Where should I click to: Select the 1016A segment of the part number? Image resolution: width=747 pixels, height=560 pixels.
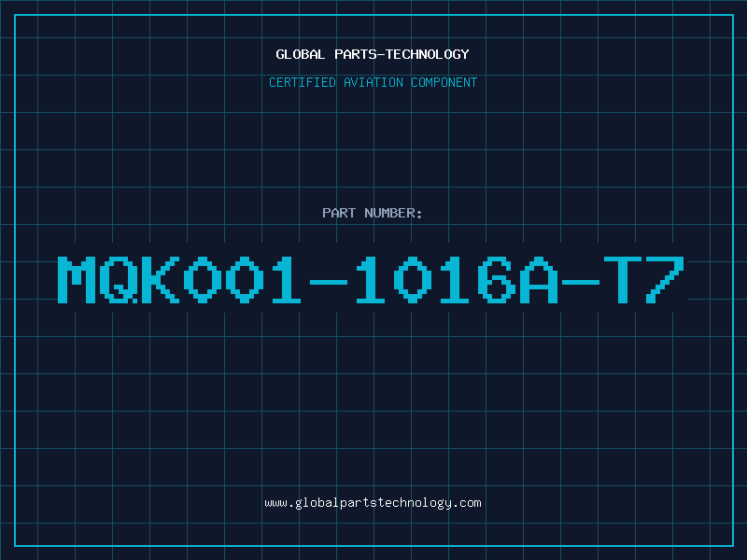(455, 279)
